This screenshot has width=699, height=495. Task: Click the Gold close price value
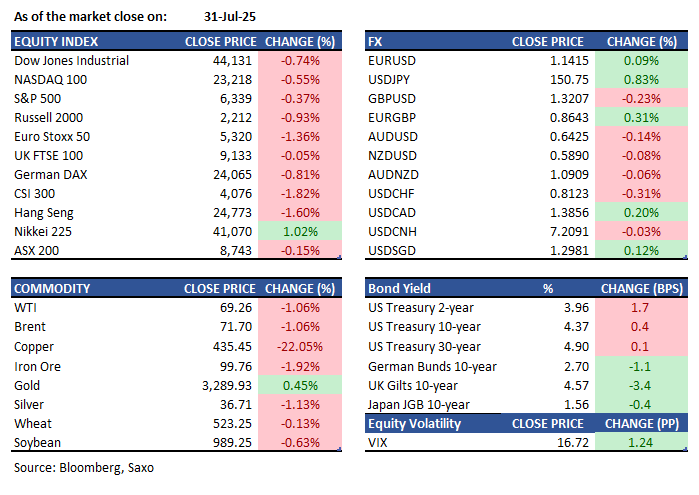click(225, 383)
